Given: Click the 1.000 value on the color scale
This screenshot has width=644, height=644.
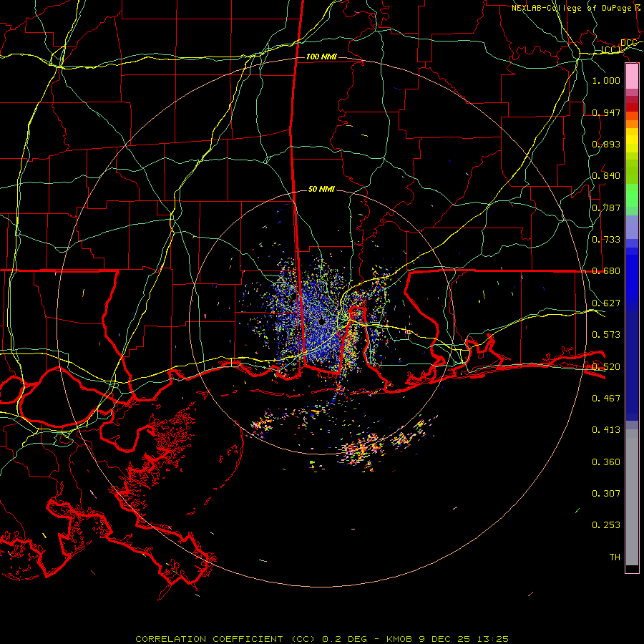Looking at the screenshot, I should click(x=606, y=80).
